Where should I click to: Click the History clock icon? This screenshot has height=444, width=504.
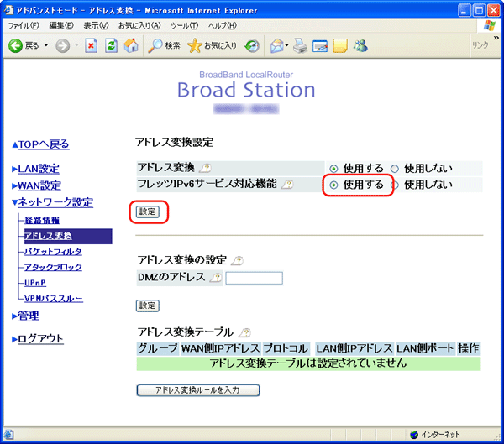point(252,45)
